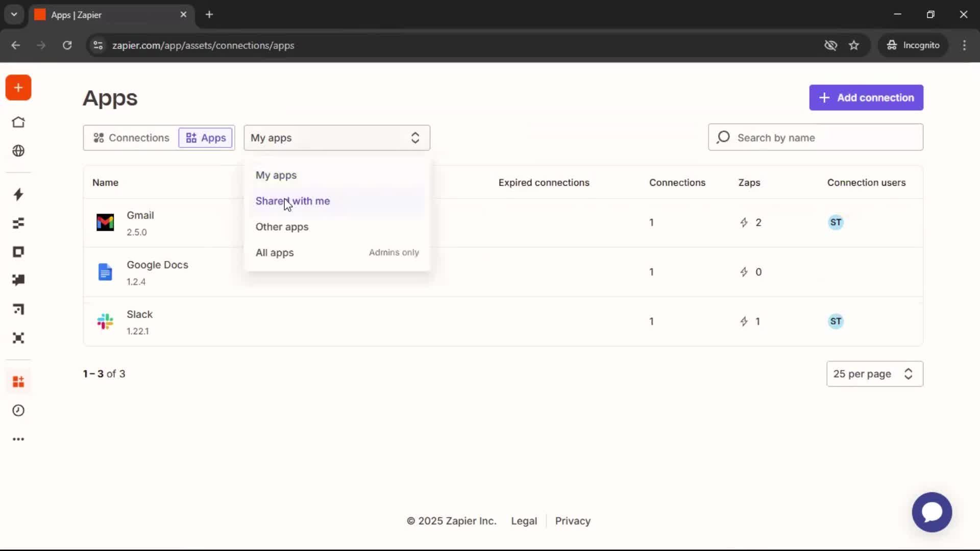Choose Other apps option
Viewport: 980px width, 551px height.
(x=337, y=227)
